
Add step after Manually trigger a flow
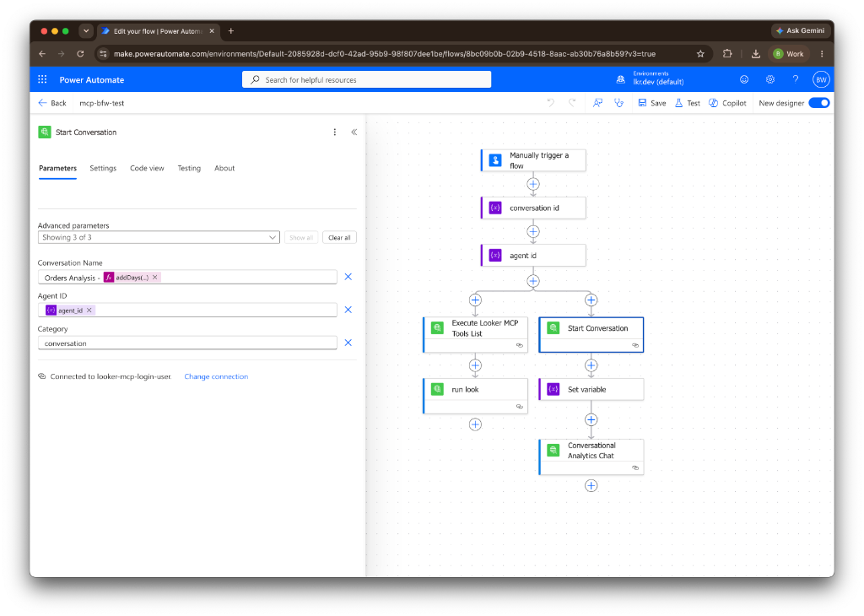click(533, 184)
